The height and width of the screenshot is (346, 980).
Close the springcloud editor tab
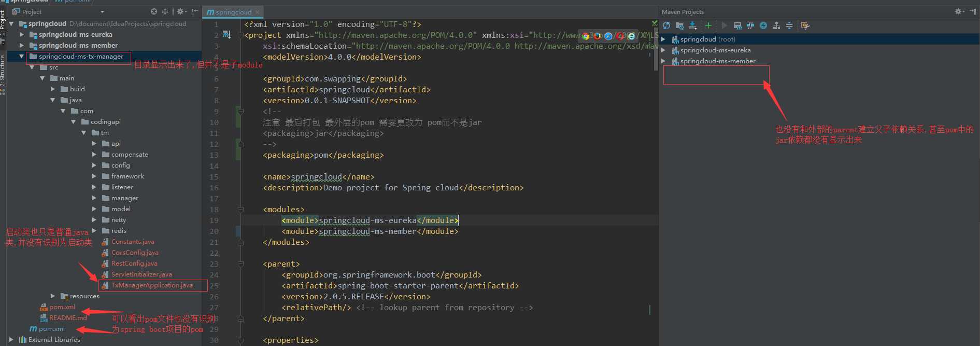(257, 12)
